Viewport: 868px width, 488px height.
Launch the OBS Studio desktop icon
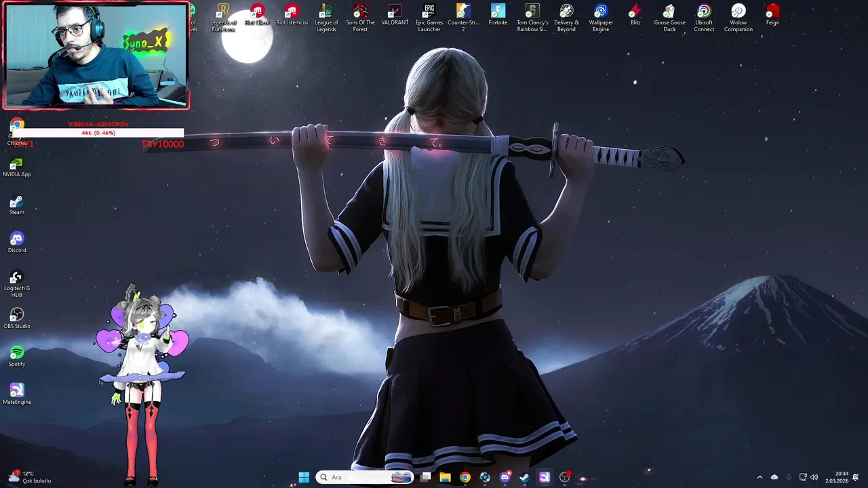click(x=17, y=319)
